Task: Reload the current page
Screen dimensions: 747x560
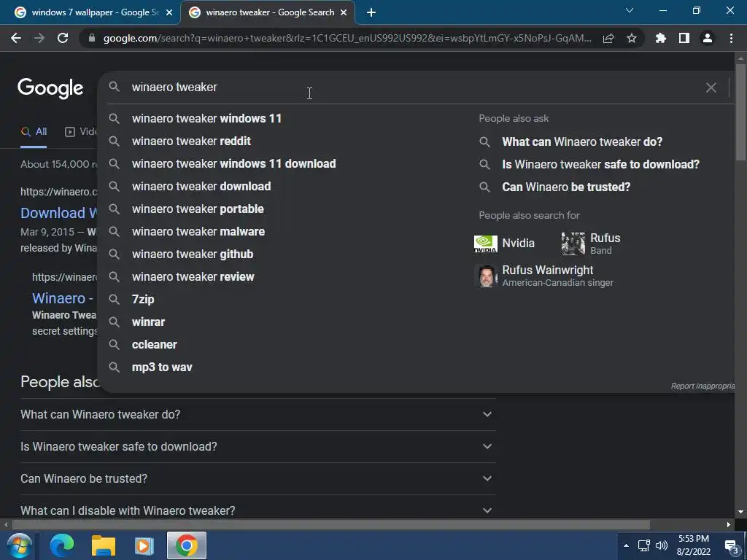Action: tap(63, 38)
